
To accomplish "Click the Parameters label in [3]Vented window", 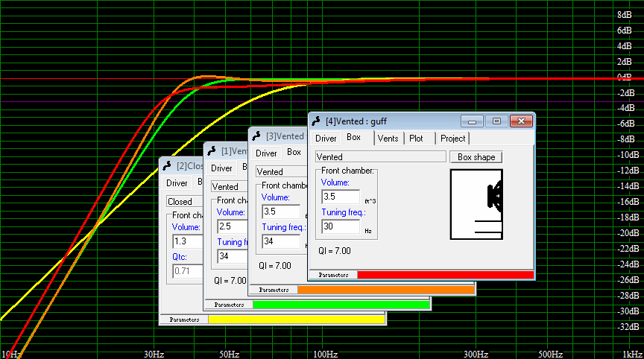I will point(274,290).
